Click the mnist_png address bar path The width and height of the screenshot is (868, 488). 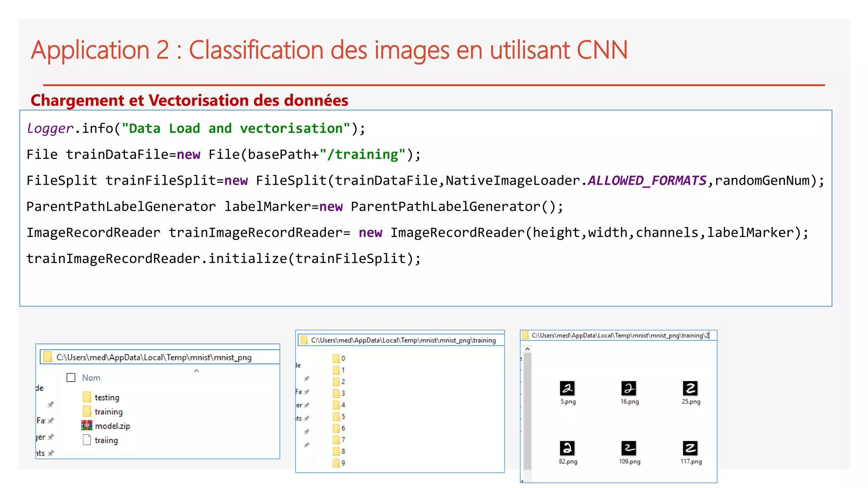point(154,357)
